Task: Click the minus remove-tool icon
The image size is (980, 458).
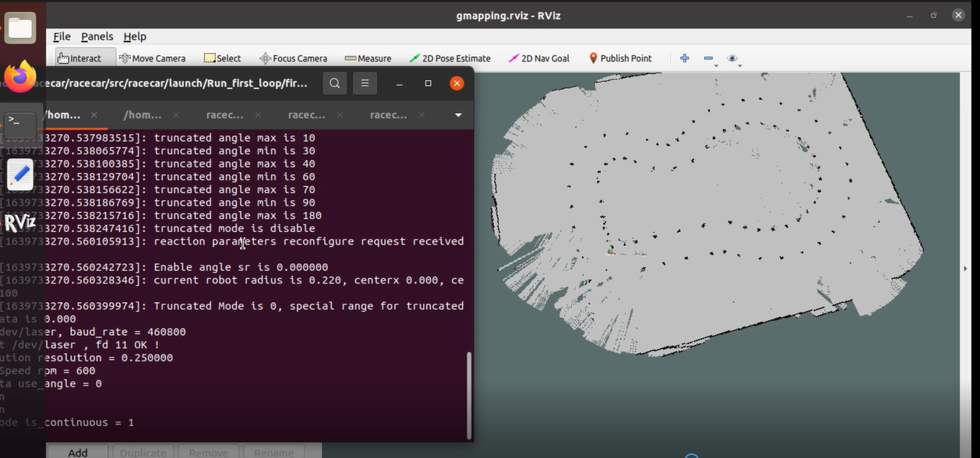Action: coord(708,58)
